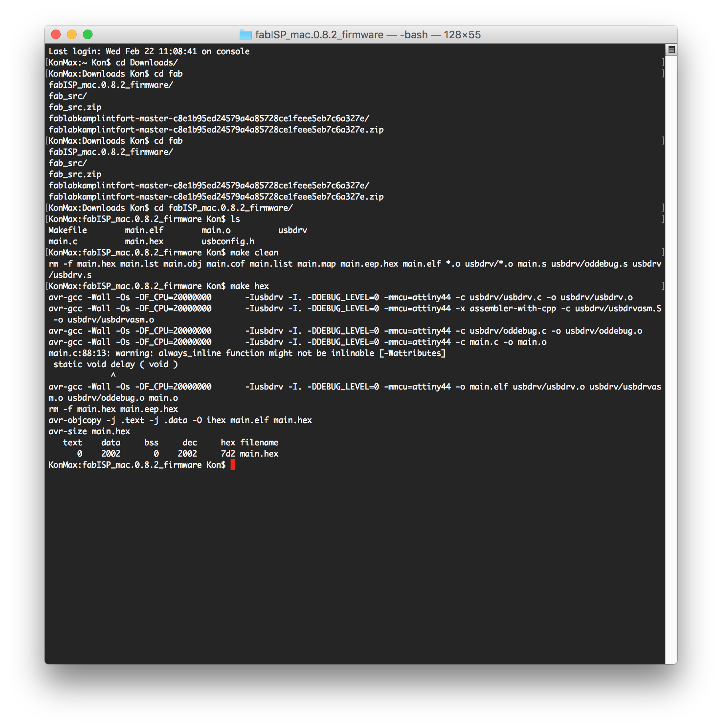Click the split-pane icon above the scrollbar
The image size is (722, 728).
[x=671, y=49]
